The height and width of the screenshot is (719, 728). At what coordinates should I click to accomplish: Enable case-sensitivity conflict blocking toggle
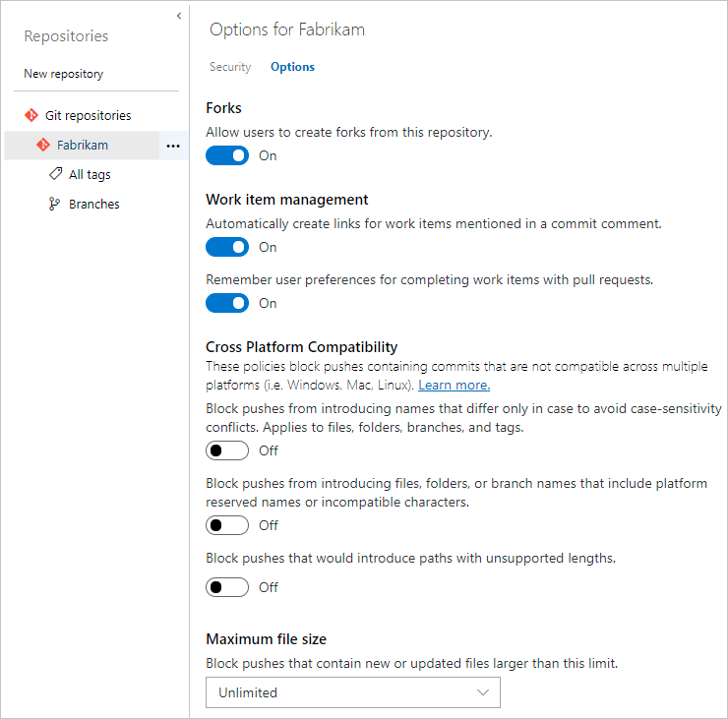coord(227,450)
